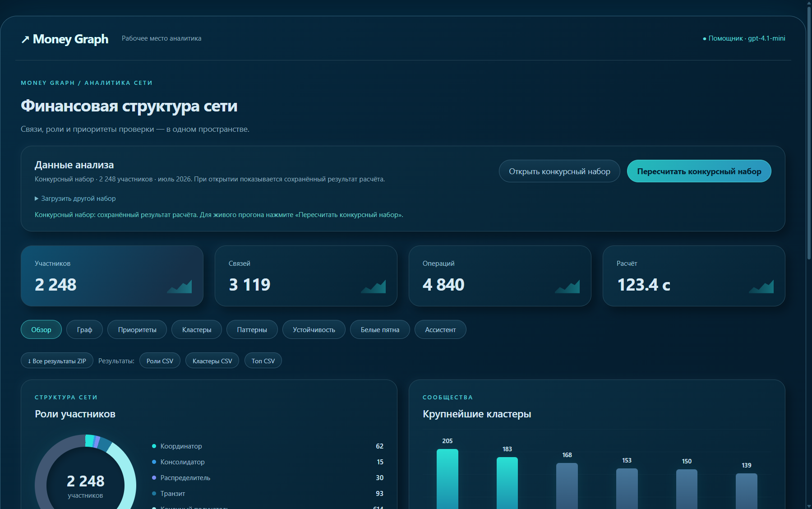Click Пересчитать конкурсный набор button
Viewport: 812px width, 509px height.
(699, 171)
